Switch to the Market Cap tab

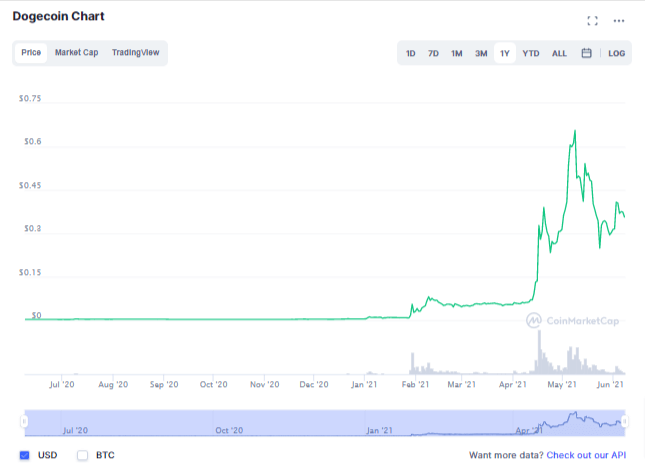coord(77,53)
